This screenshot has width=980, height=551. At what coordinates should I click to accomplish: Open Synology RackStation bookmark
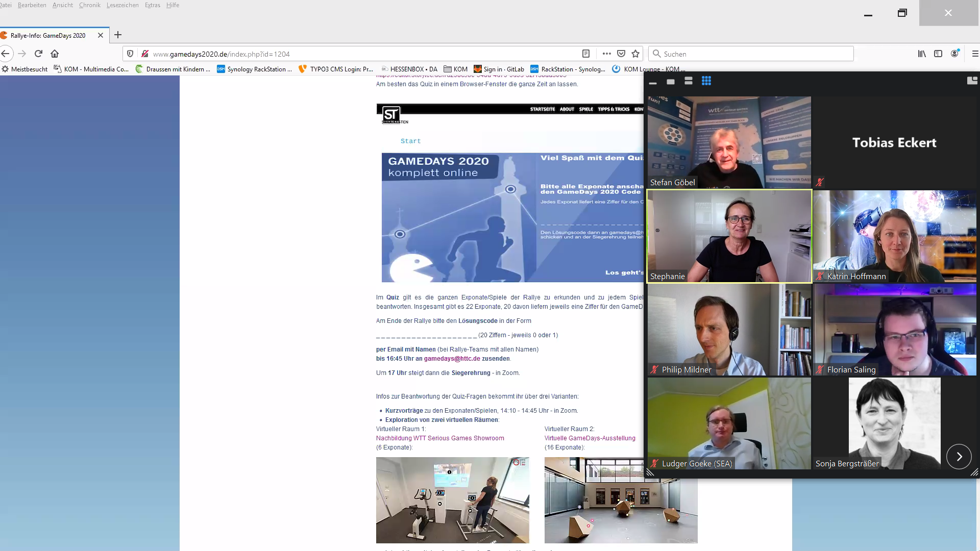[x=254, y=69]
